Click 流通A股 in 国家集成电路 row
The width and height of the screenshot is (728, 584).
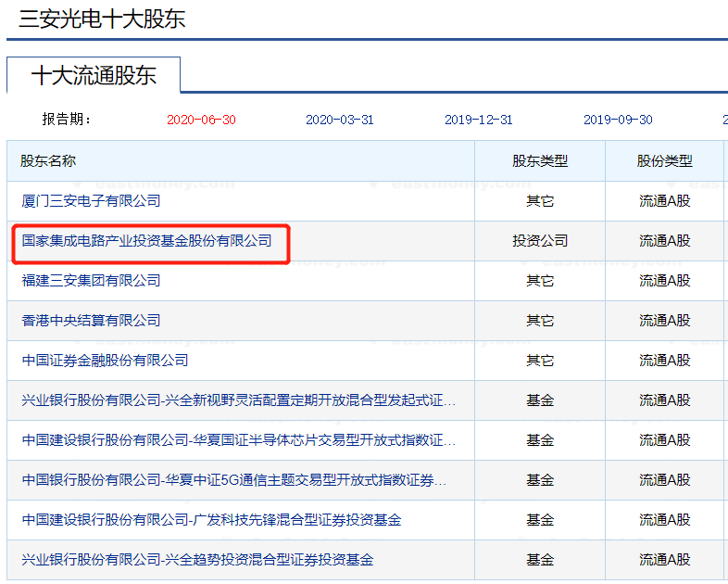pos(664,241)
